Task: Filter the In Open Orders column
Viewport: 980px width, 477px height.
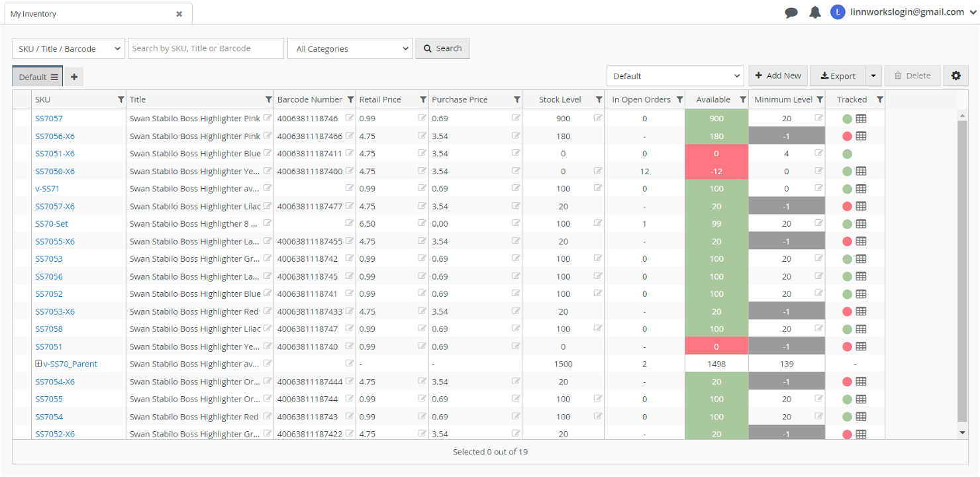Action: point(679,99)
